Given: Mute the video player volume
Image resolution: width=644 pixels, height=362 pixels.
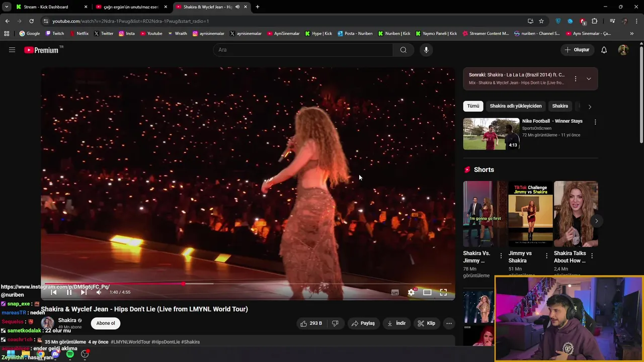Looking at the screenshot, I should click(x=99, y=292).
